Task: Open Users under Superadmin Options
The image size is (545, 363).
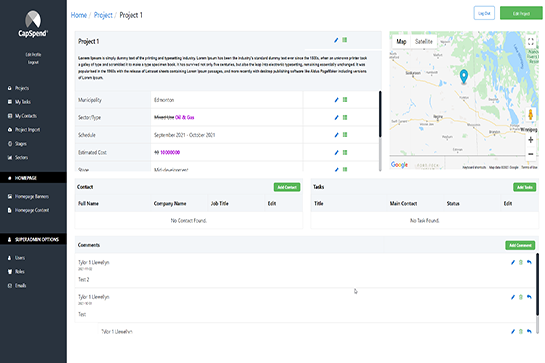Action: (20, 258)
